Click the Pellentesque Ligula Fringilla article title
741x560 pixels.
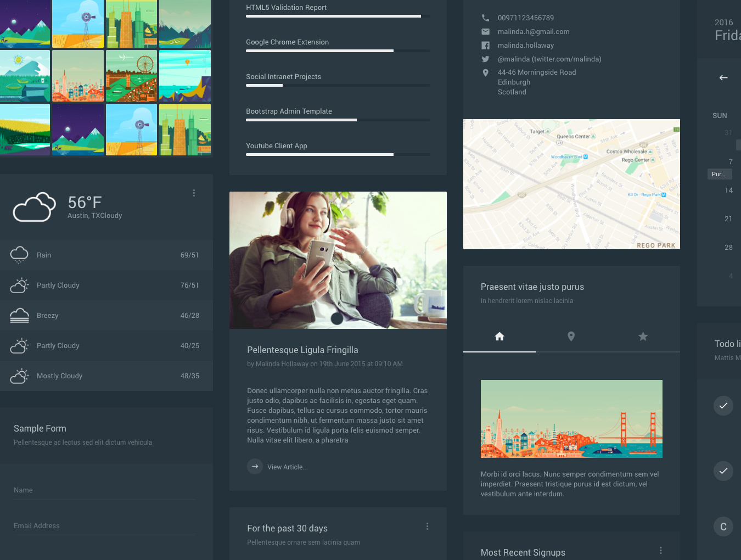click(x=302, y=350)
